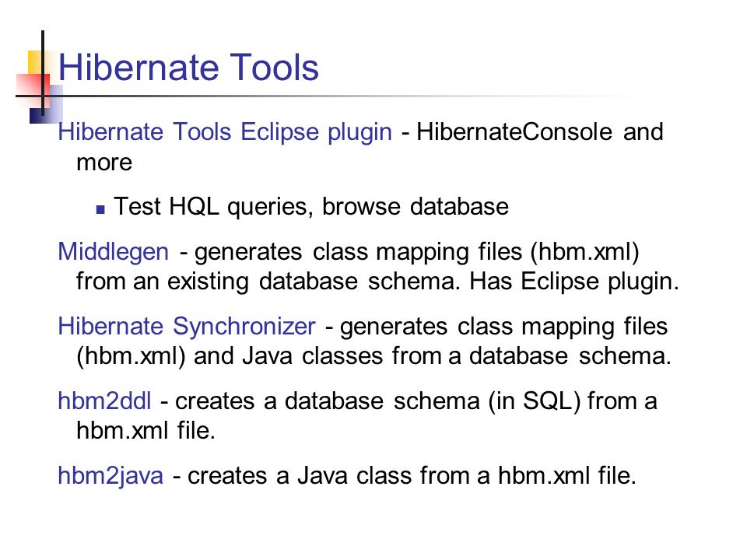Open the Hibernate Synchronizer link
The image size is (747, 560).
point(186,327)
